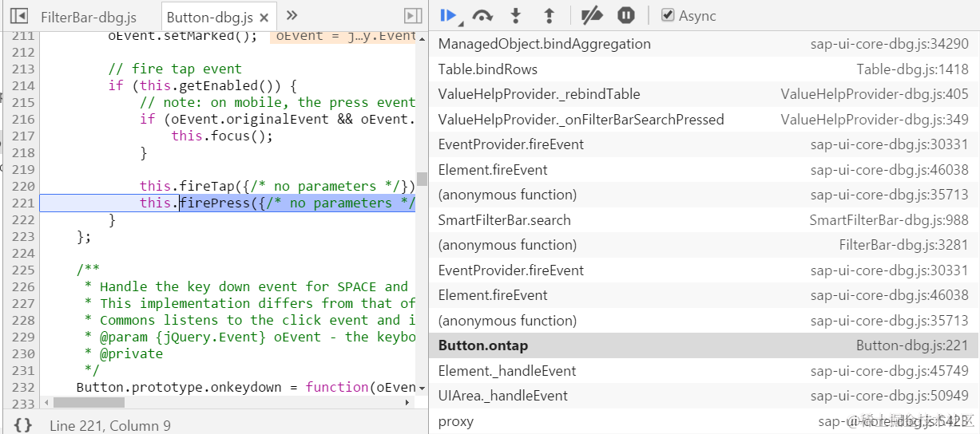Screen dimensions: 980x434
Task: Select ValueHelpProvider._onFilterBarSearchPressed call frame
Action: pos(704,120)
